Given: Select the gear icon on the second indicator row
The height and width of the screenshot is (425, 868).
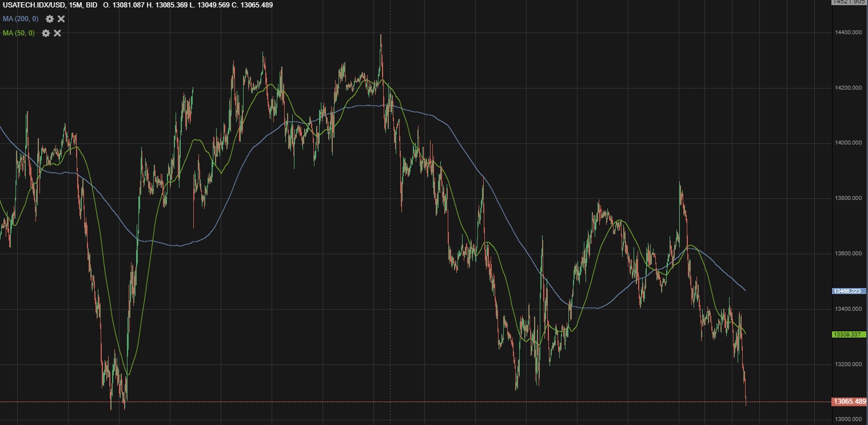Looking at the screenshot, I should pyautogui.click(x=45, y=33).
